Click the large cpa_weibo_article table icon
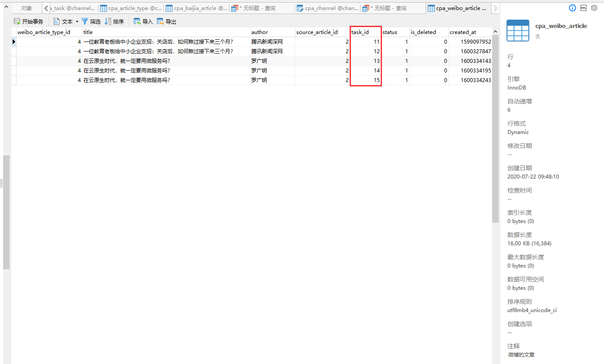 point(518,31)
